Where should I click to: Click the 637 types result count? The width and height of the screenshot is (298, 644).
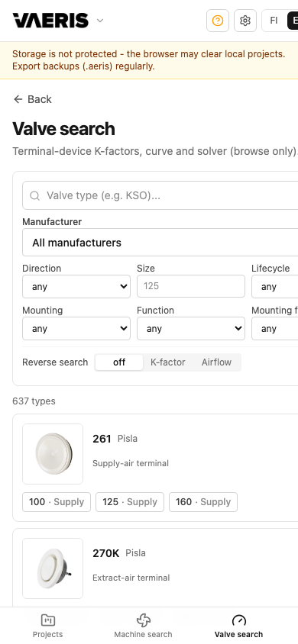click(x=34, y=401)
